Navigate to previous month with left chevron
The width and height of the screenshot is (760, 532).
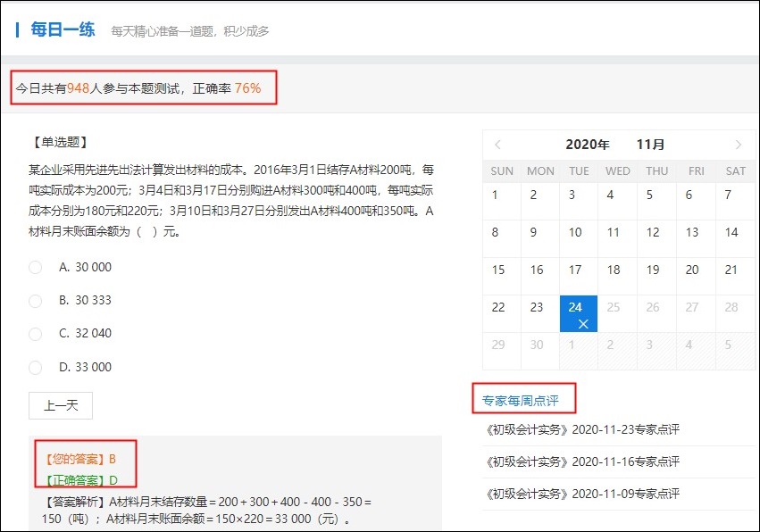(498, 144)
